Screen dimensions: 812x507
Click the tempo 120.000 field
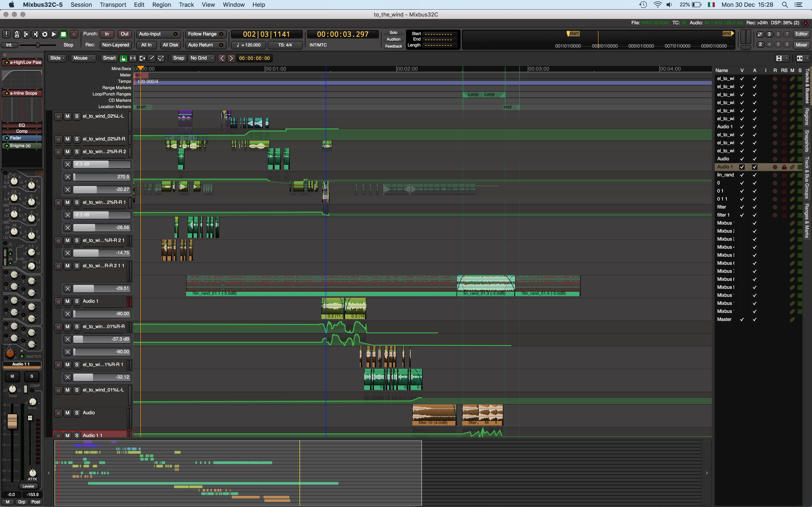(x=249, y=45)
